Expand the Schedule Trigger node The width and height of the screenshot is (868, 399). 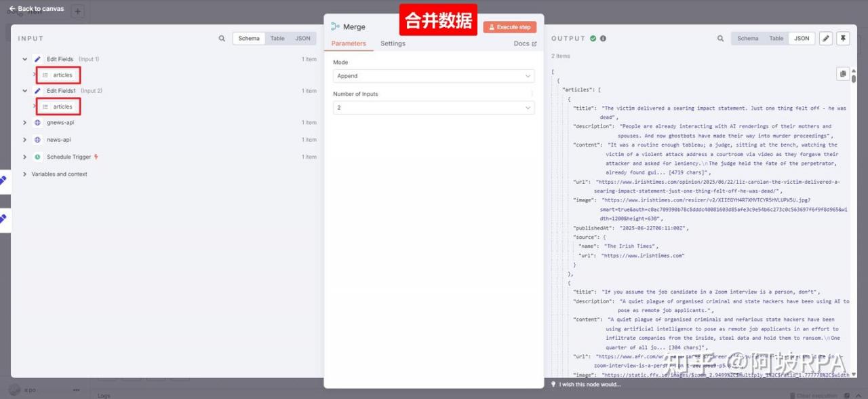click(25, 157)
